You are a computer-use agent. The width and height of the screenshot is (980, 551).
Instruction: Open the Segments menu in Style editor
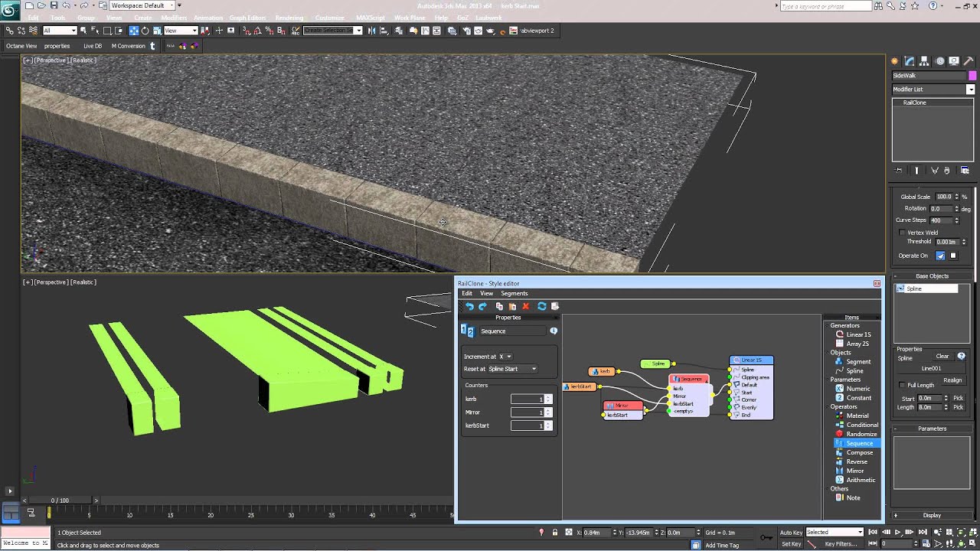pyautogui.click(x=514, y=294)
